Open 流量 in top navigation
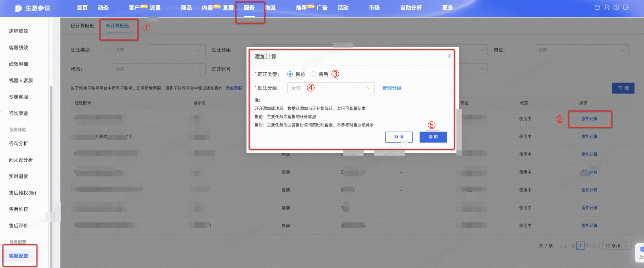 [x=155, y=8]
